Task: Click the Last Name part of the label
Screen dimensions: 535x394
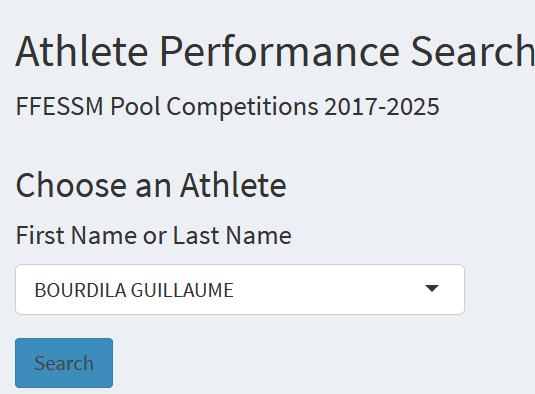Action: [232, 235]
